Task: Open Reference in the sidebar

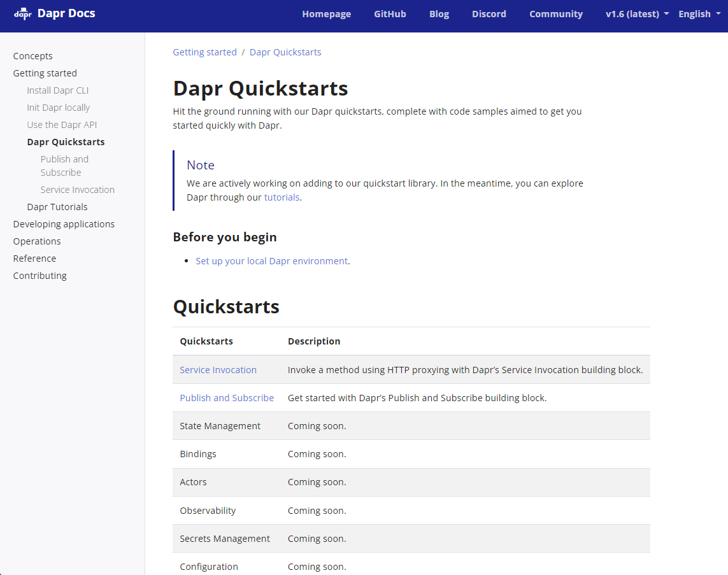Action: [34, 259]
